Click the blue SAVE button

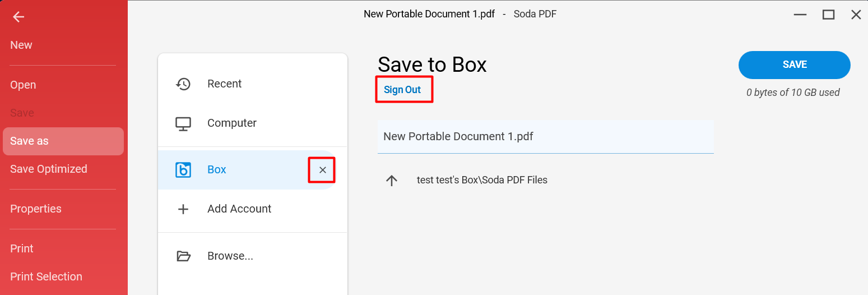795,65
